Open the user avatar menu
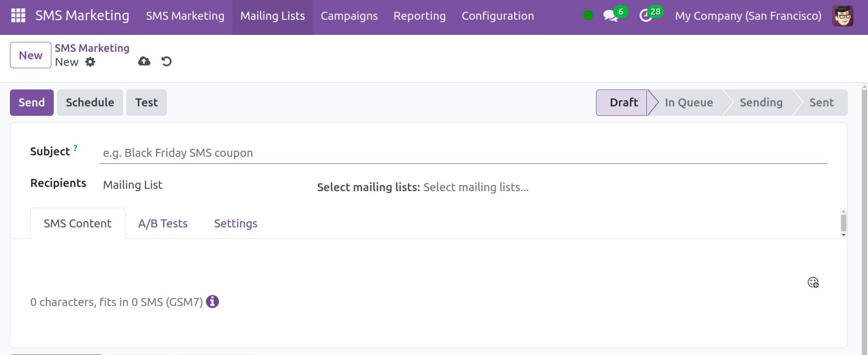868x355 pixels. point(843,16)
